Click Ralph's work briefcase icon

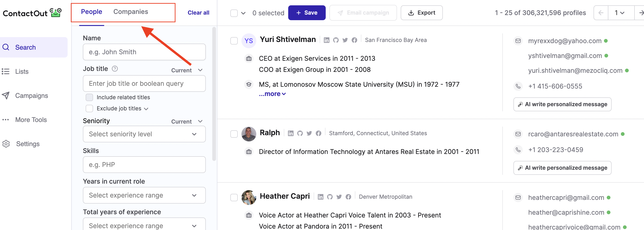pyautogui.click(x=249, y=152)
